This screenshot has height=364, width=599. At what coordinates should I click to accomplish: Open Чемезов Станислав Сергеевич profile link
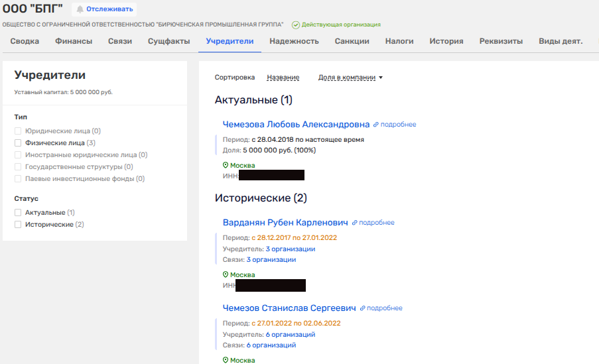[x=289, y=308]
